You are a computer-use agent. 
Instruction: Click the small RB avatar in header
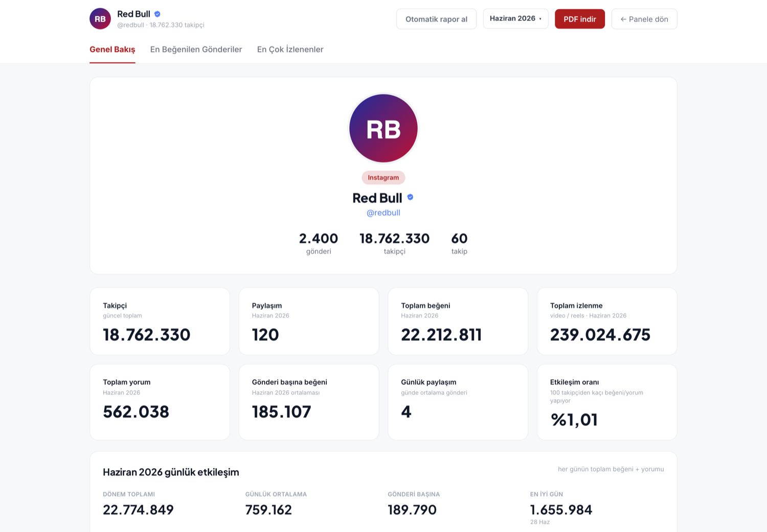coord(100,19)
